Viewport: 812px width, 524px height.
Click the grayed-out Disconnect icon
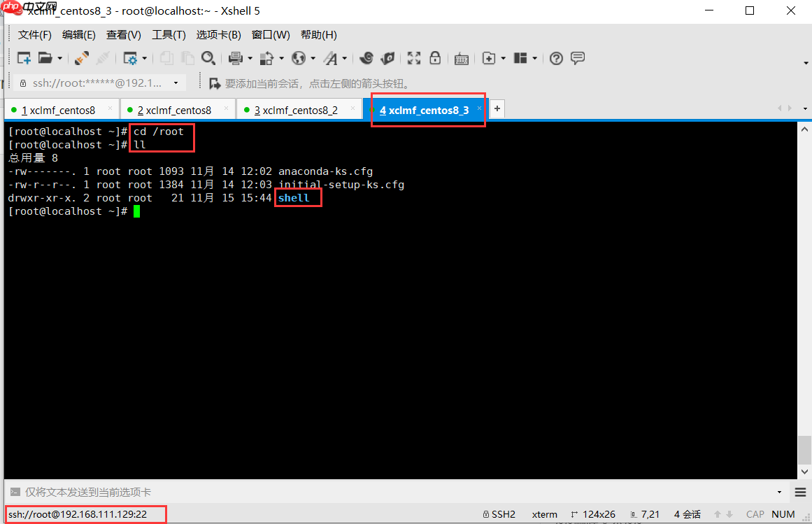click(x=103, y=58)
